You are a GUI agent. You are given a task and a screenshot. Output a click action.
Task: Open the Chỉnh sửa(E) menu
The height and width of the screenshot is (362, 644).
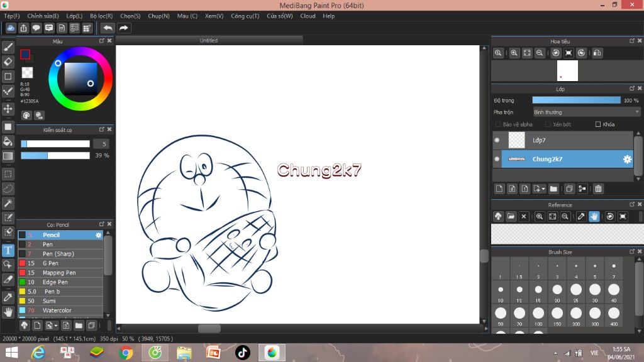coord(43,16)
